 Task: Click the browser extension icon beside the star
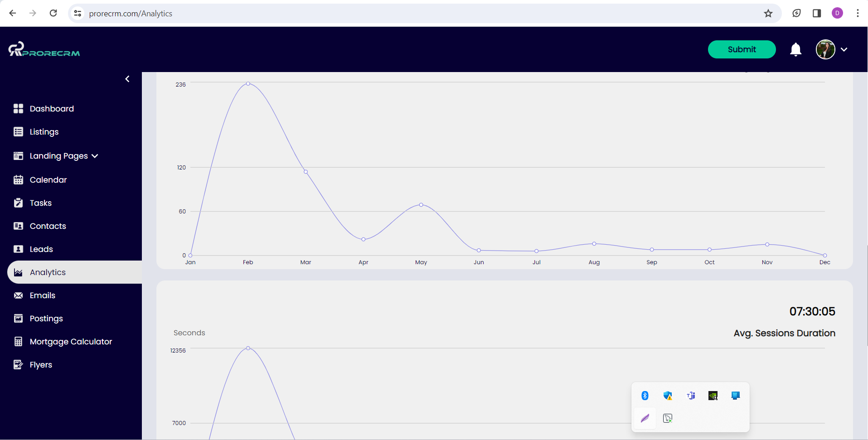[796, 13]
